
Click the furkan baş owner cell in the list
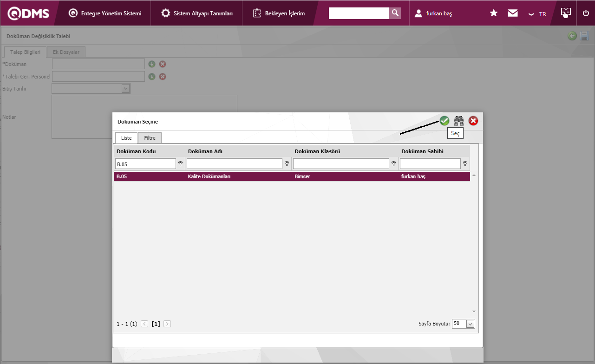[434, 176]
